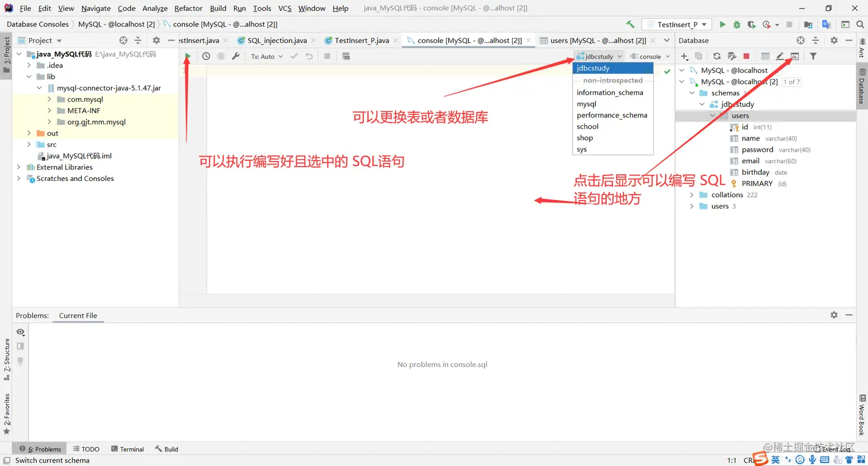
Task: Click the translate icon in the top toolbar
Action: pos(827,25)
